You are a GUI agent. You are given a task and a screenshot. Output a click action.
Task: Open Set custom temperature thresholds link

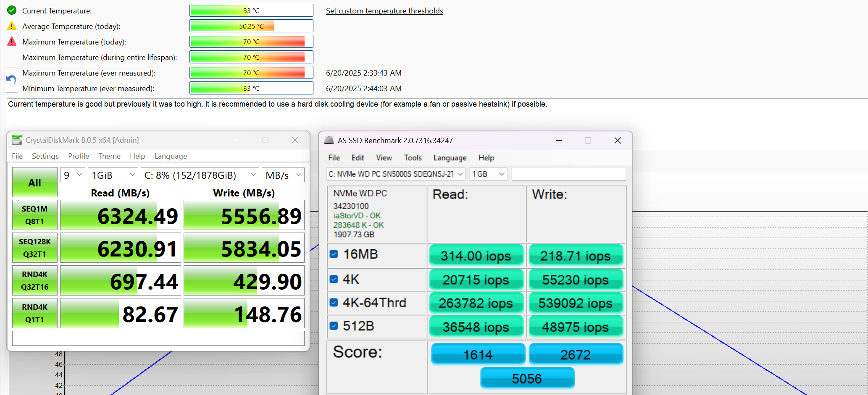coord(384,10)
